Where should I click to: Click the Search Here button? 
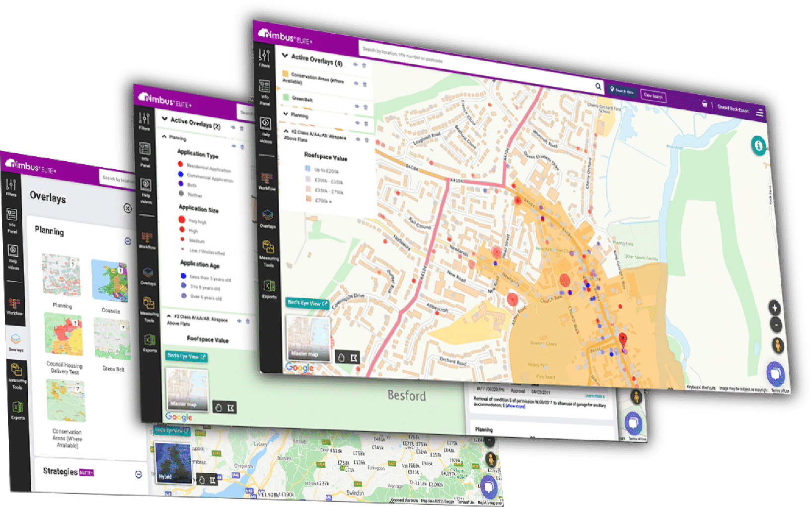coord(622,91)
